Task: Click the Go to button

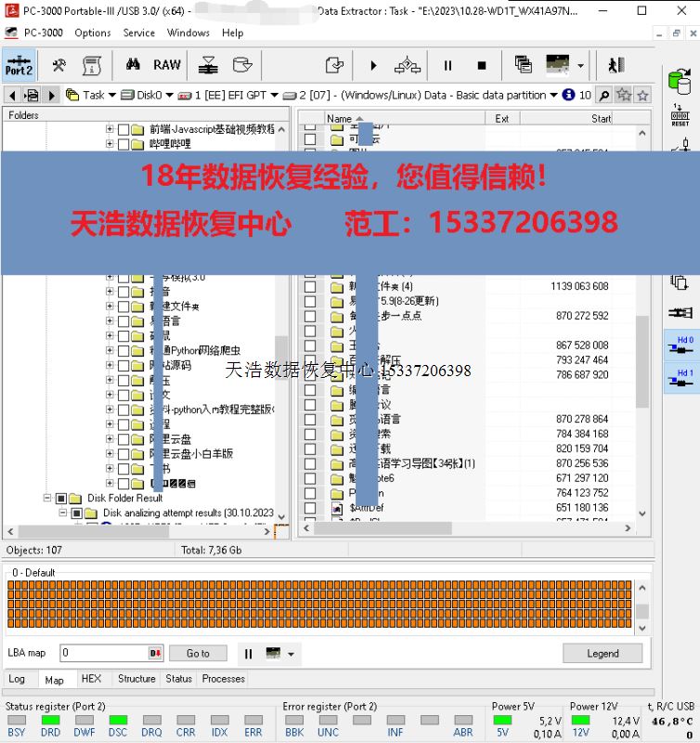Action: [x=198, y=653]
